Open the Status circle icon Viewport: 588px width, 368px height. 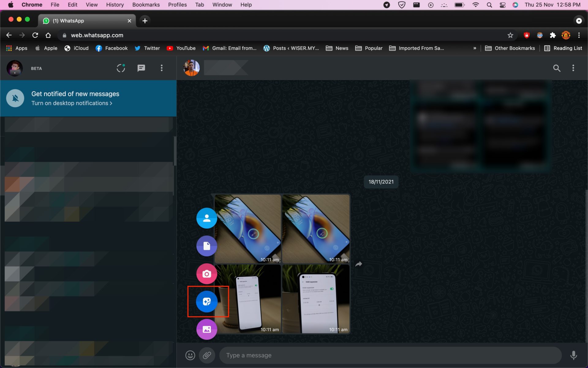pyautogui.click(x=121, y=68)
